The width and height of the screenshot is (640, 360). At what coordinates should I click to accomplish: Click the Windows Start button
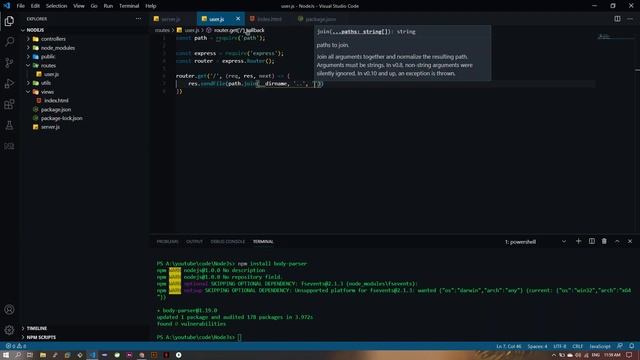point(6,355)
